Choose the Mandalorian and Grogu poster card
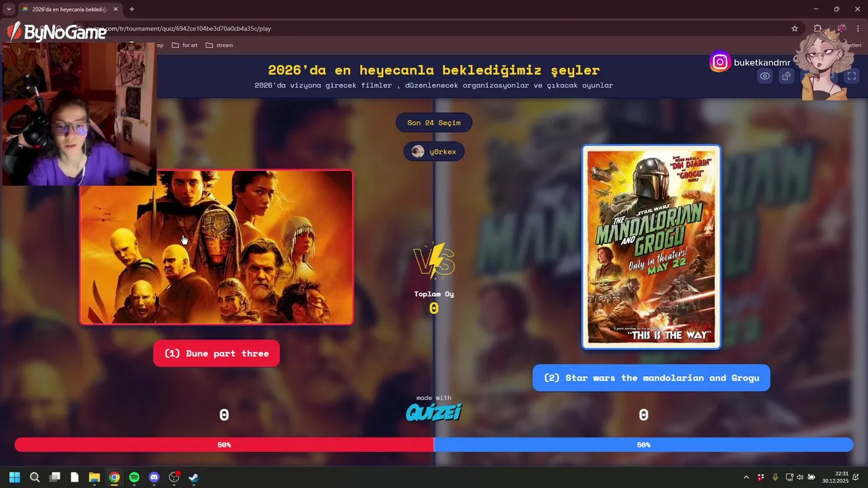 click(651, 247)
